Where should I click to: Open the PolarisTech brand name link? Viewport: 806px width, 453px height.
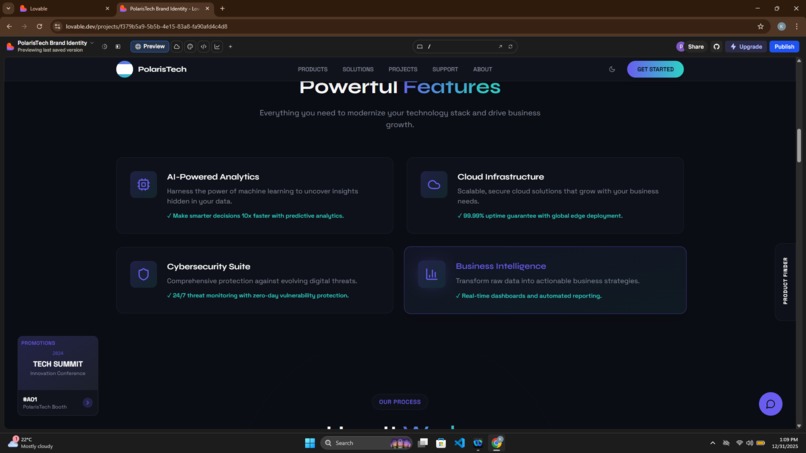pyautogui.click(x=162, y=69)
